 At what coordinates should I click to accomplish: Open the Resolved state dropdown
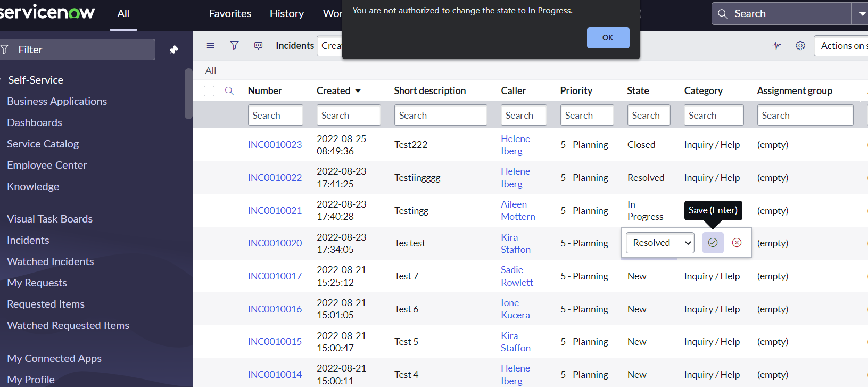[x=660, y=243]
